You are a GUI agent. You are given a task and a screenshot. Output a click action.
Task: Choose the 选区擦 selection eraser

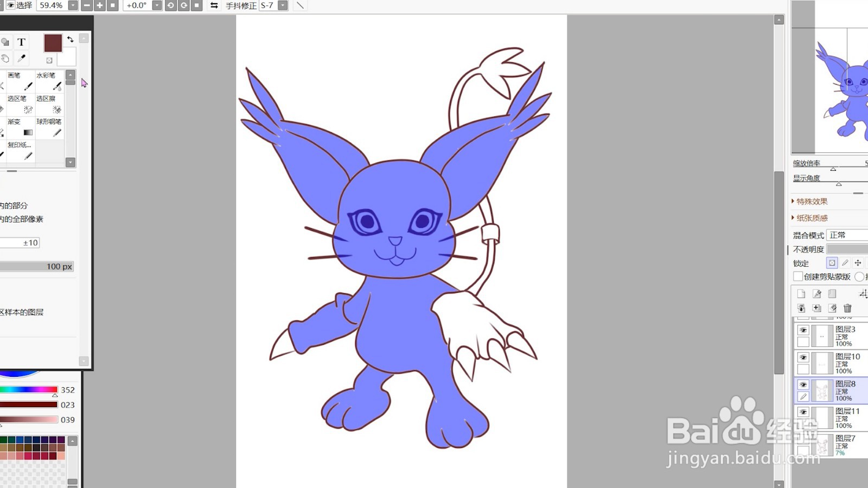point(49,105)
